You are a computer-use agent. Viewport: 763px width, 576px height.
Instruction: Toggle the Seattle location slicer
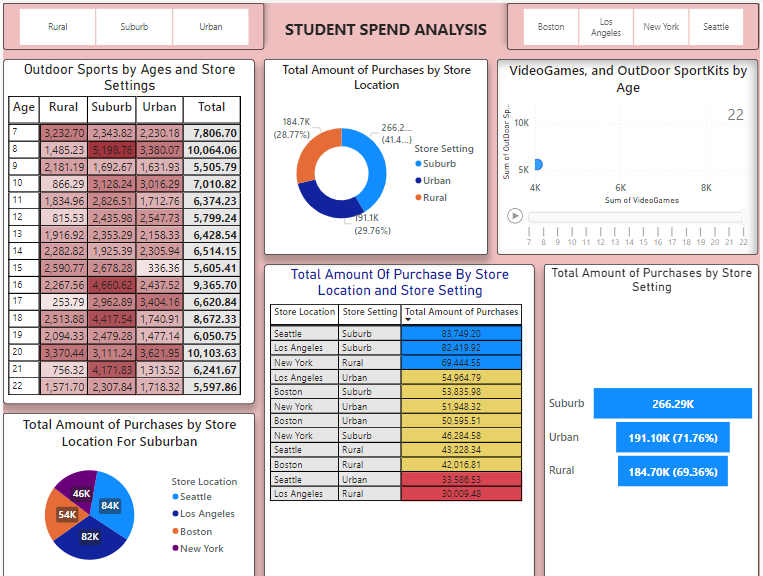click(x=716, y=27)
